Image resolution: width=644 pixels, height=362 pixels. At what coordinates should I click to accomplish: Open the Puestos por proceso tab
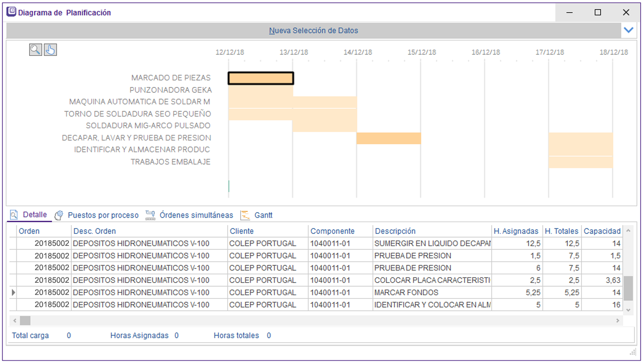pyautogui.click(x=103, y=215)
